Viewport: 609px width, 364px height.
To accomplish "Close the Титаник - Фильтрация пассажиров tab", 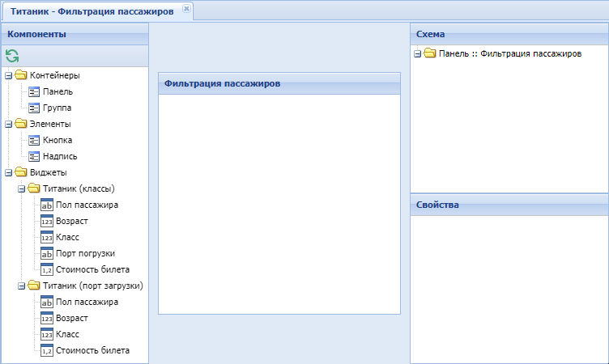I will [x=186, y=8].
